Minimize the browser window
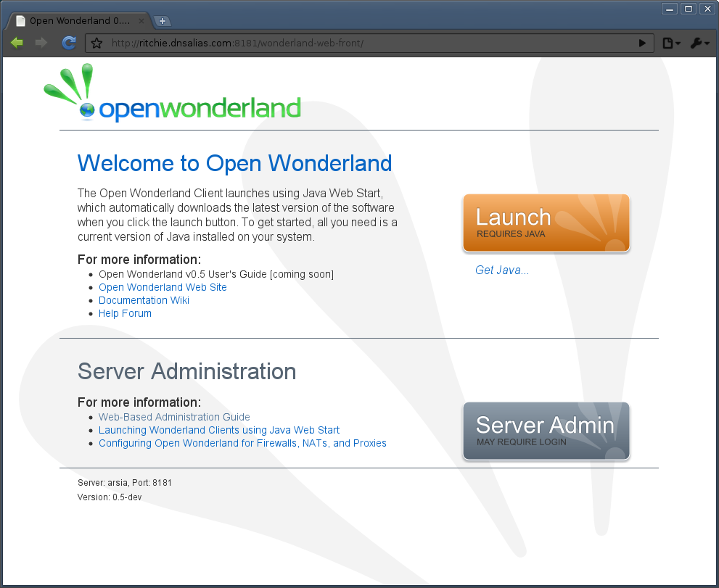Screen dimensions: 719x588 (x=670, y=9)
